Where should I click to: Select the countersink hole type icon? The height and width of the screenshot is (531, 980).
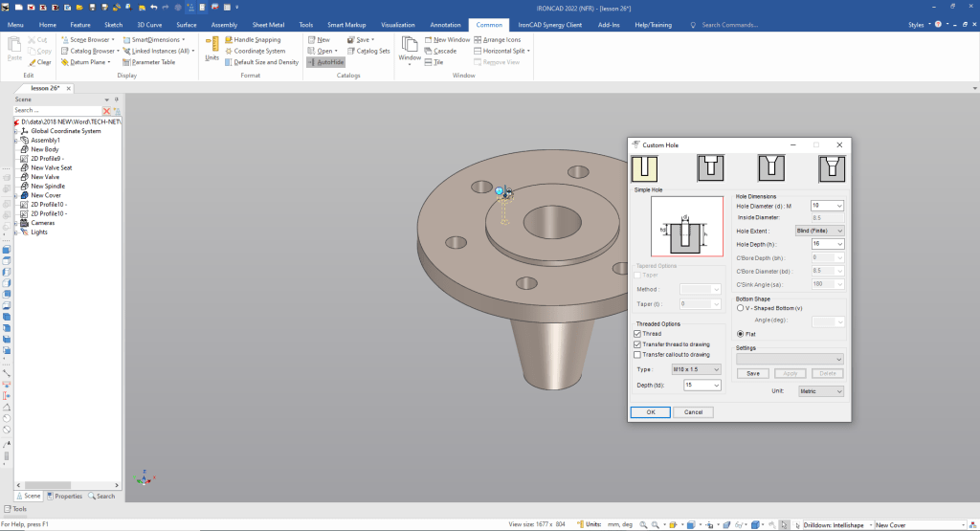[x=771, y=168]
